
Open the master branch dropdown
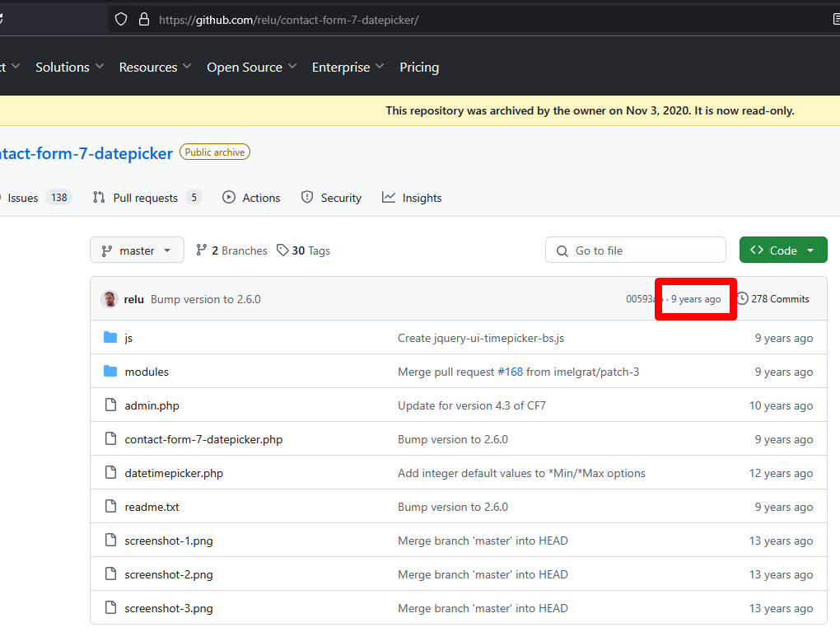pos(137,250)
